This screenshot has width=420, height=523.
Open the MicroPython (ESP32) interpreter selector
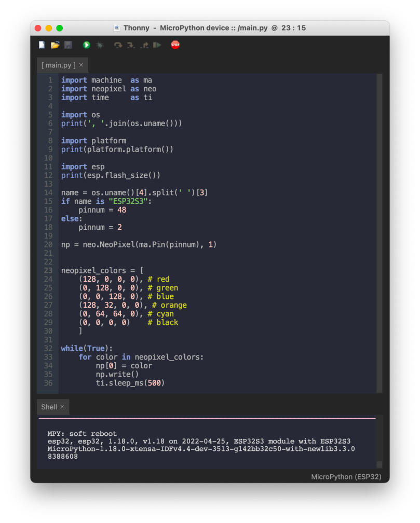346,477
